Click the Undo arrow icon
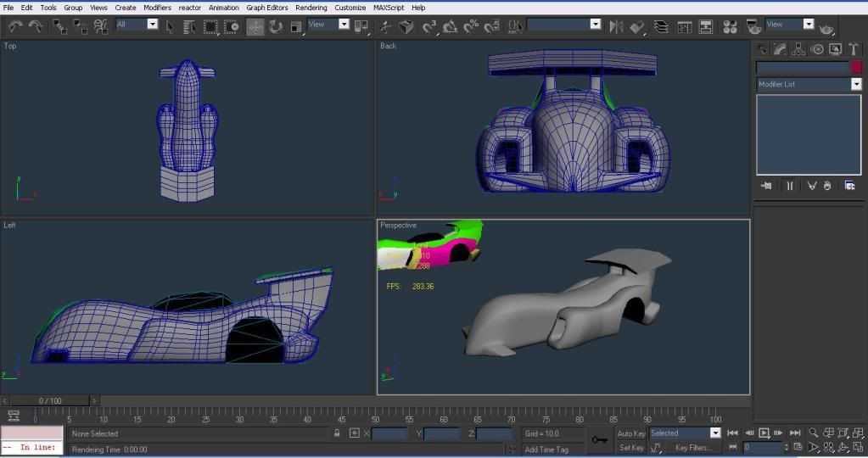 14,26
